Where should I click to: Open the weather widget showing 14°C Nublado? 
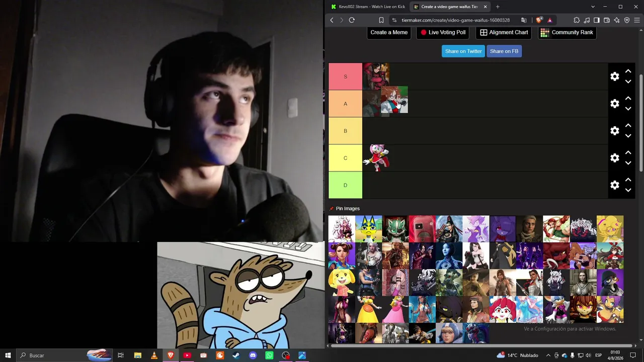[517, 355]
